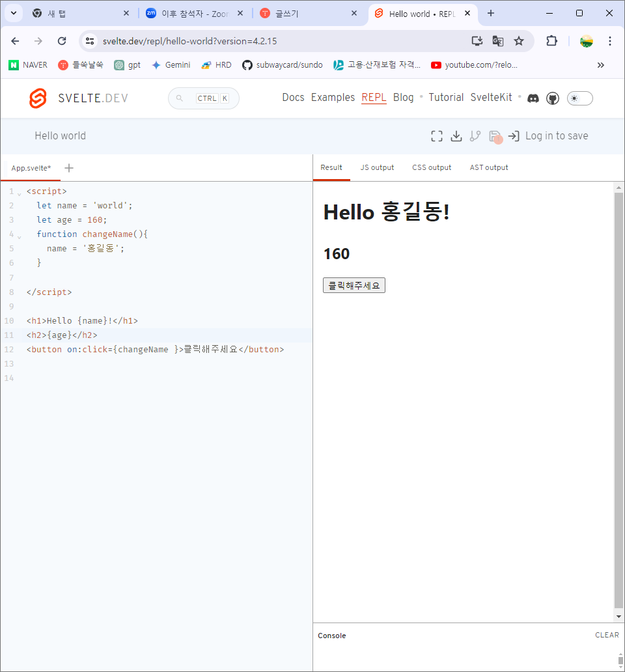Open the Gemini bookmark
Screen dimensions: 625x672
[171, 65]
